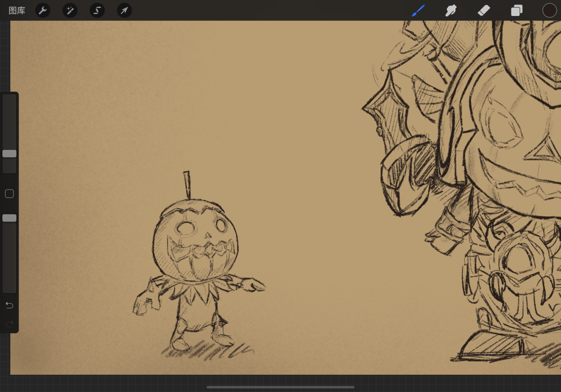The height and width of the screenshot is (392, 561).
Task: Select the Eraser tool
Action: [484, 10]
